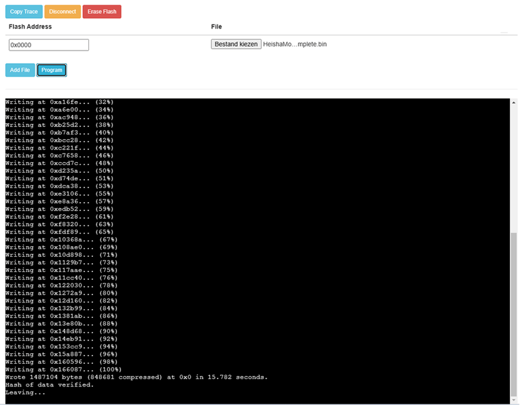
Task: Click the Program button to flash
Action: [52, 70]
